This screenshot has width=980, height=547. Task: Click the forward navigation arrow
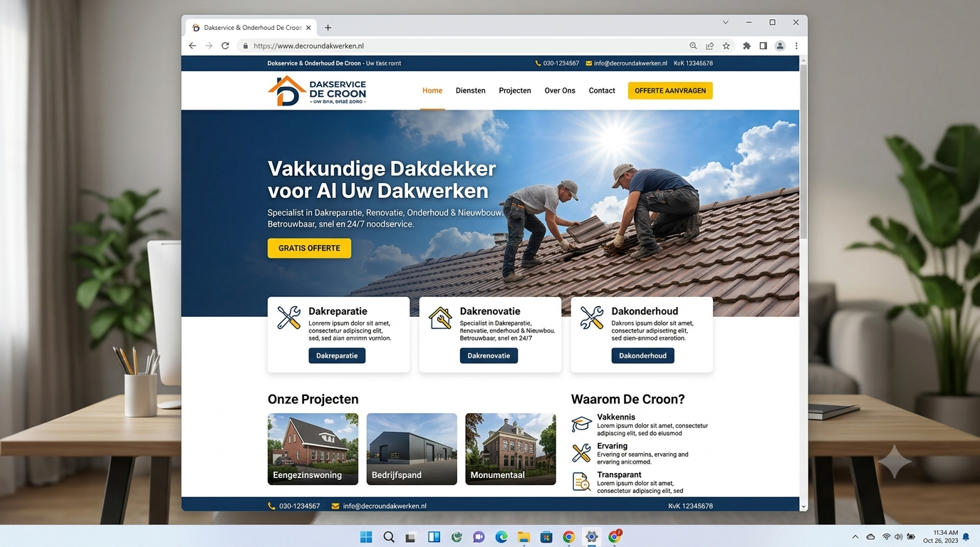[209, 46]
